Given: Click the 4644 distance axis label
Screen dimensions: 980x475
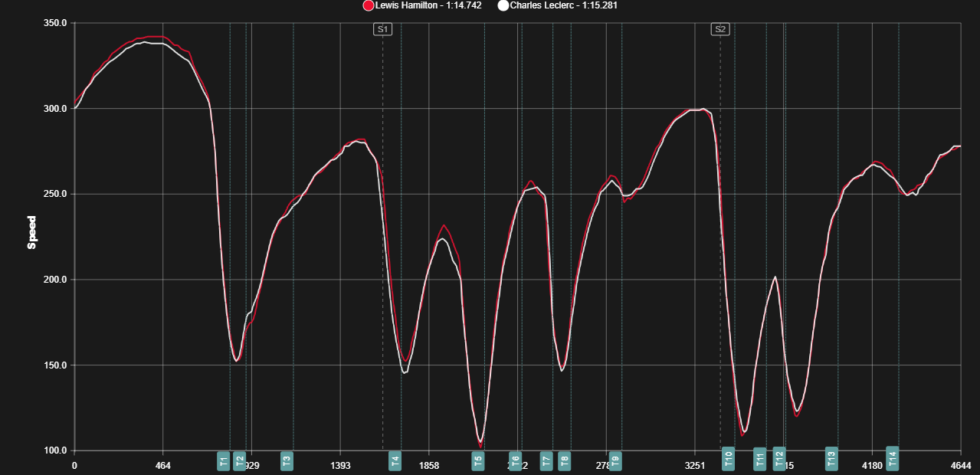Looking at the screenshot, I should coord(961,465).
